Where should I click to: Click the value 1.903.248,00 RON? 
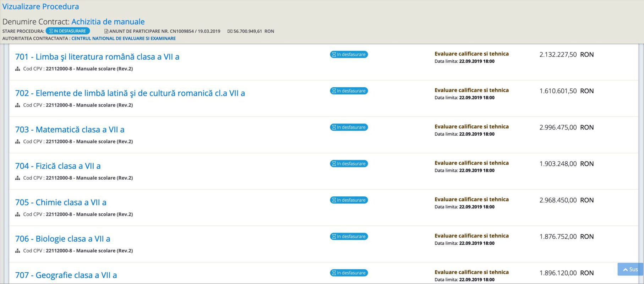(567, 164)
